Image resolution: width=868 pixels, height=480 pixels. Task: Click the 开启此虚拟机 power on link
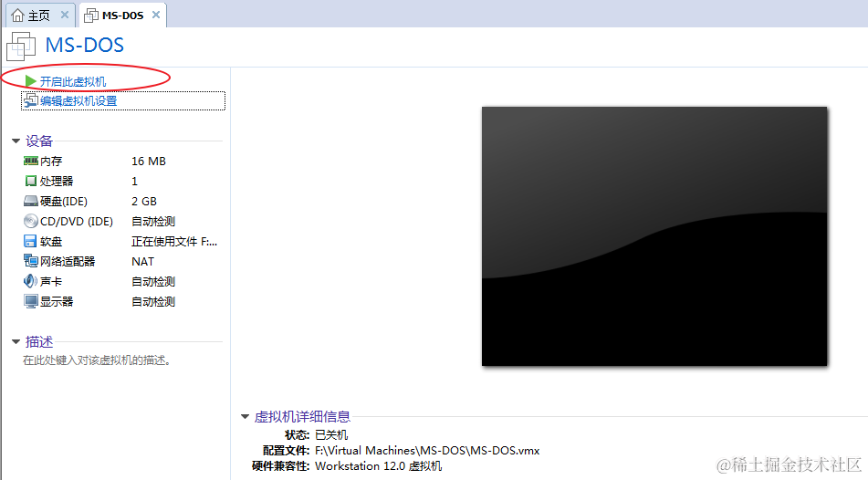tap(72, 82)
